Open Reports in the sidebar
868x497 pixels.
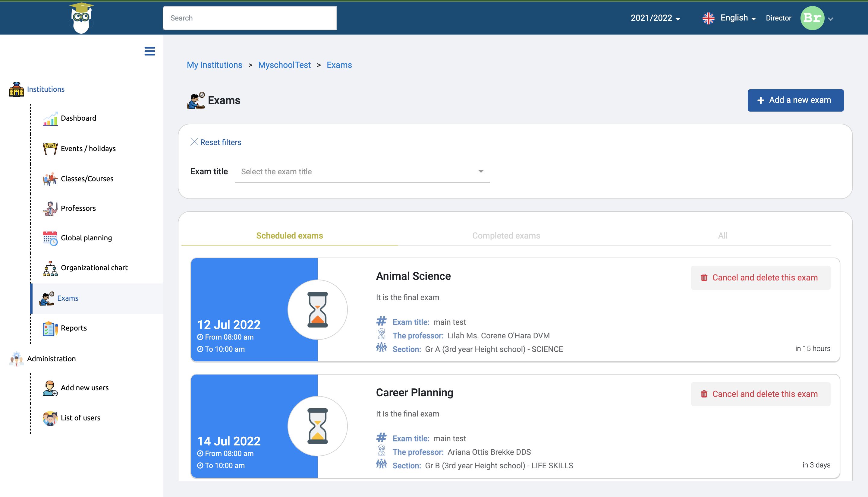[x=73, y=328]
